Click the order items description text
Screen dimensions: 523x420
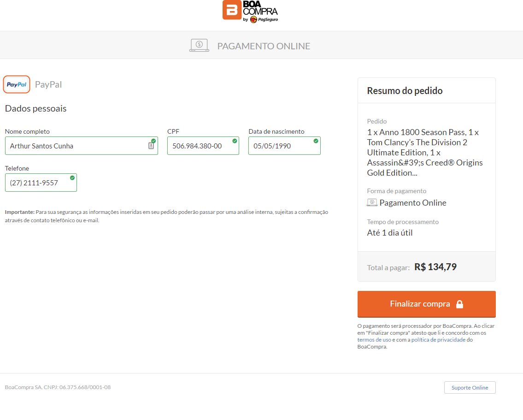click(424, 153)
